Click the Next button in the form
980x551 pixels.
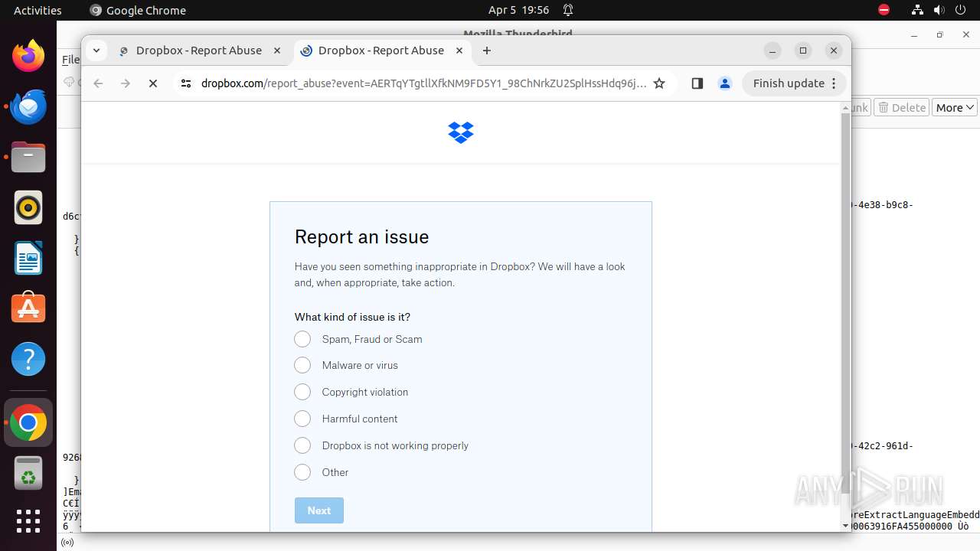tap(319, 510)
